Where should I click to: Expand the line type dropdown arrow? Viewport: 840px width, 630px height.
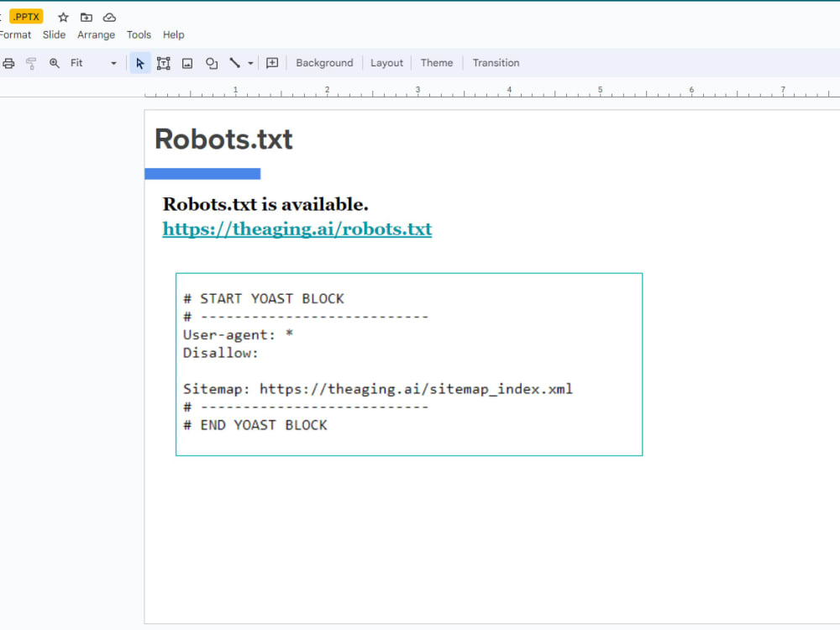coord(250,63)
